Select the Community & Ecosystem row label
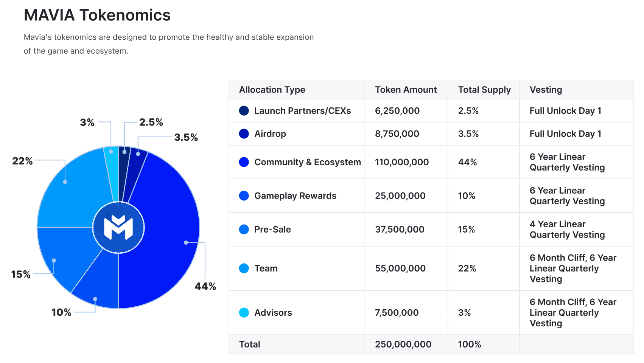Image resolution: width=644 pixels, height=363 pixels. [308, 162]
